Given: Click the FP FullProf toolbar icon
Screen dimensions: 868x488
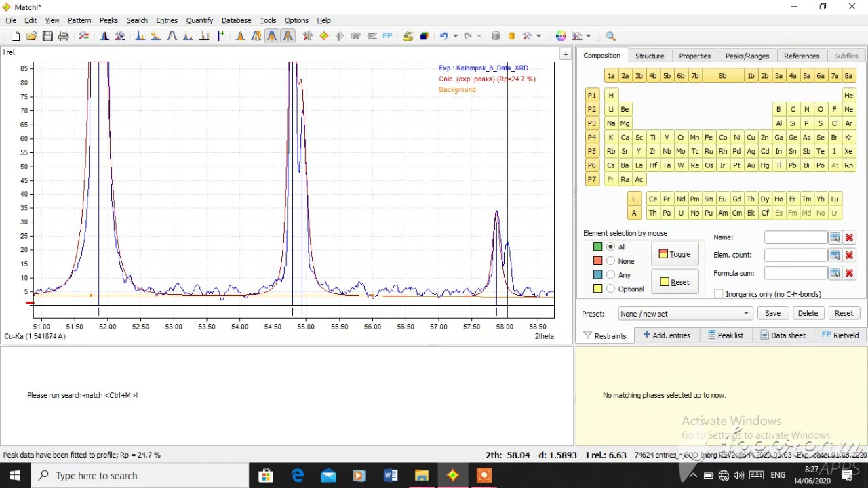Looking at the screenshot, I should tap(388, 36).
